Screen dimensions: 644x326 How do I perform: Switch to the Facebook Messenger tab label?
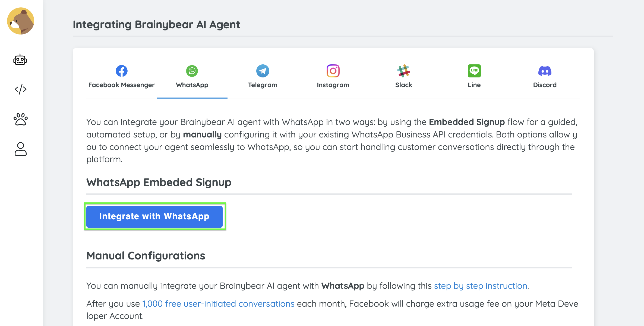click(122, 85)
